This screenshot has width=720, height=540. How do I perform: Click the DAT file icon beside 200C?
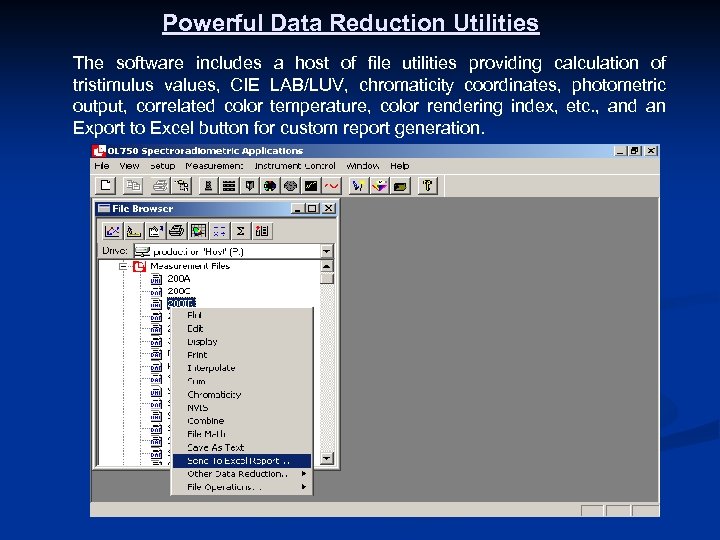point(156,291)
